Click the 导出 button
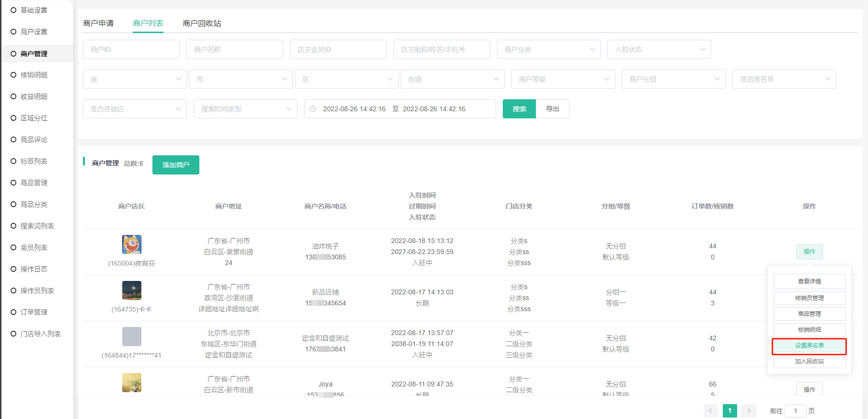The image size is (868, 419). pyautogui.click(x=552, y=109)
